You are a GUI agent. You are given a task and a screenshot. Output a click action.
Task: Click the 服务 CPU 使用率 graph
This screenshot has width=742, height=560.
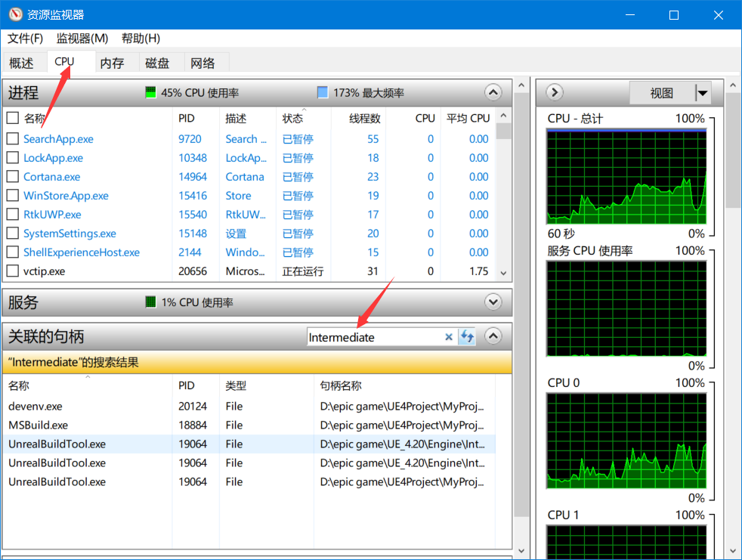pyautogui.click(x=626, y=308)
